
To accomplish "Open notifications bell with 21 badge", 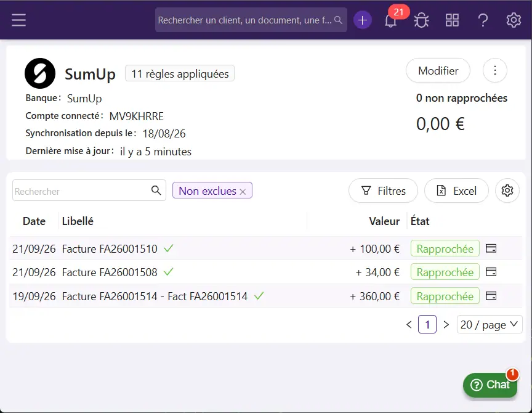I will click(390, 20).
